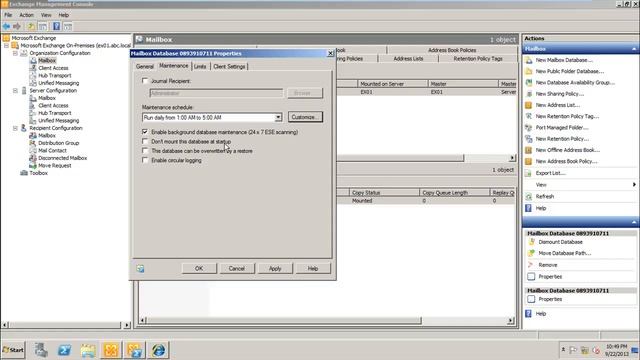Open PowerShell from the taskbar

64,350
